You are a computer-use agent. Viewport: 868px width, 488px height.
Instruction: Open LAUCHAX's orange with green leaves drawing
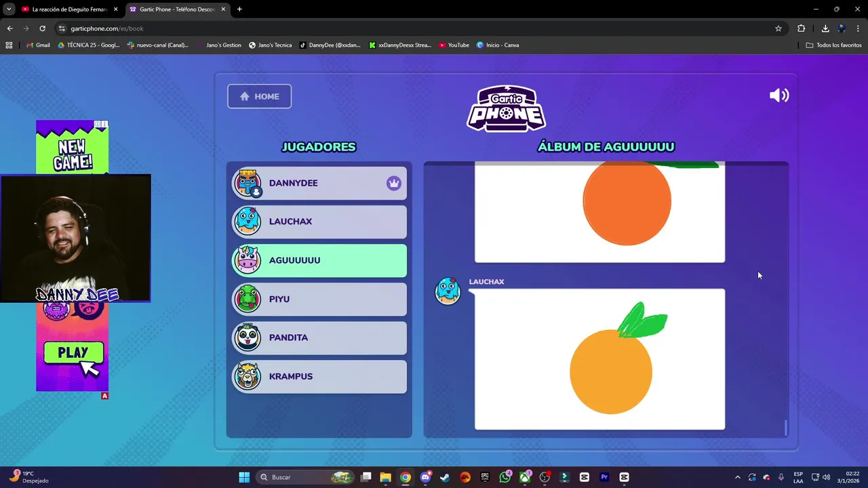[599, 359]
